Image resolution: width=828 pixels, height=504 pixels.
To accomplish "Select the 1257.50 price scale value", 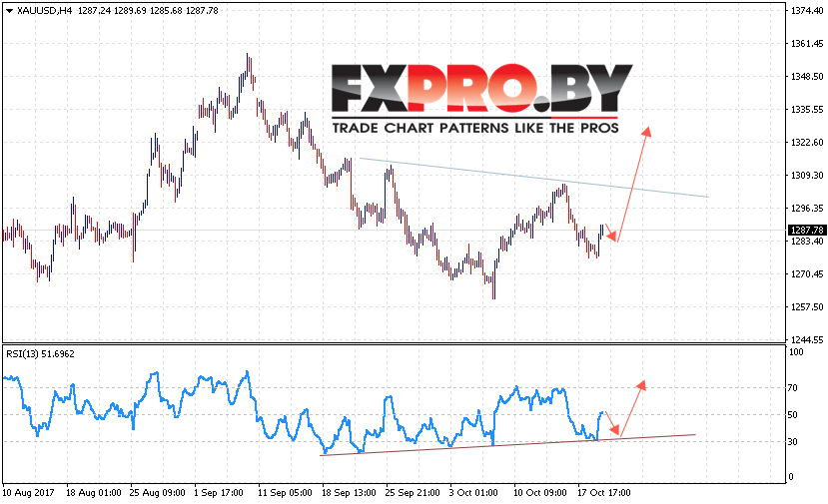I will tap(807, 307).
